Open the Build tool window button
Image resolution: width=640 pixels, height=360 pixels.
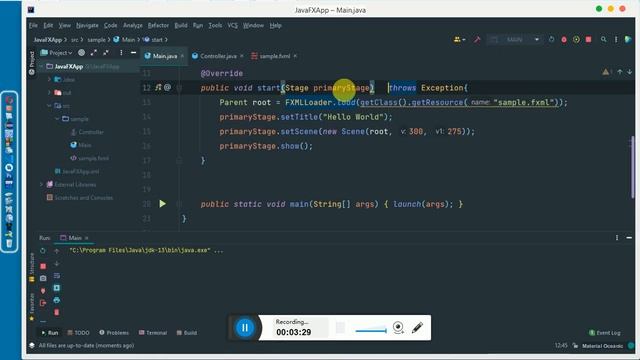187,333
